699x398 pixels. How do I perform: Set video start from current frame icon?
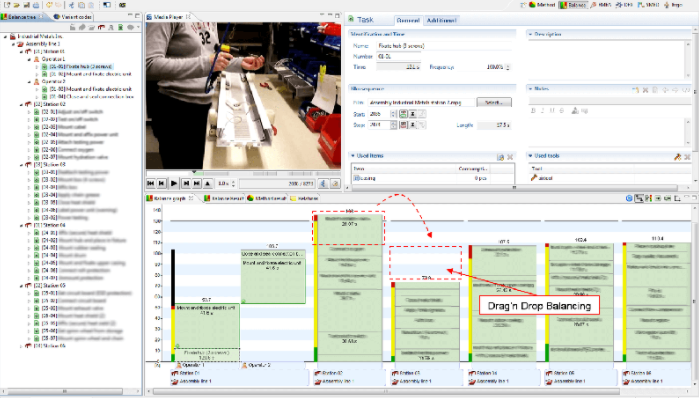[x=403, y=114]
